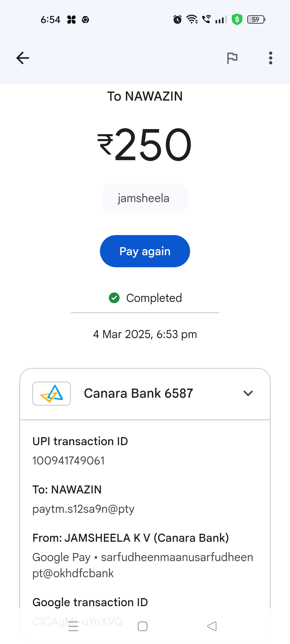Tap the alarm clock status icon
This screenshot has height=644, width=290.
click(x=177, y=20)
